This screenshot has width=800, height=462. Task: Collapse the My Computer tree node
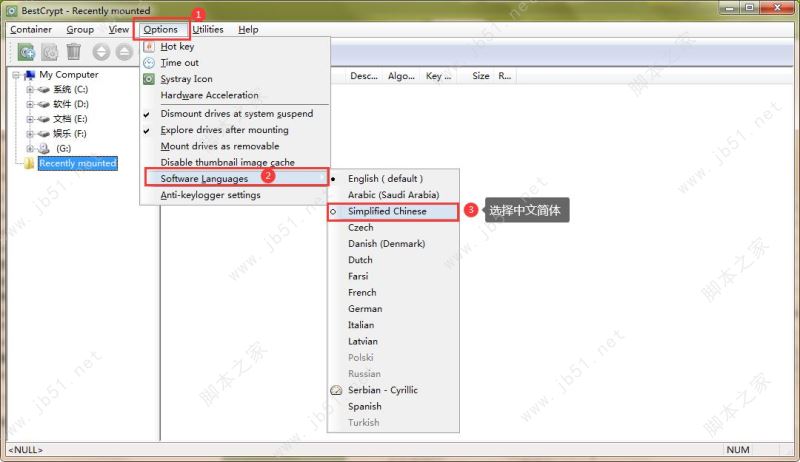16,75
